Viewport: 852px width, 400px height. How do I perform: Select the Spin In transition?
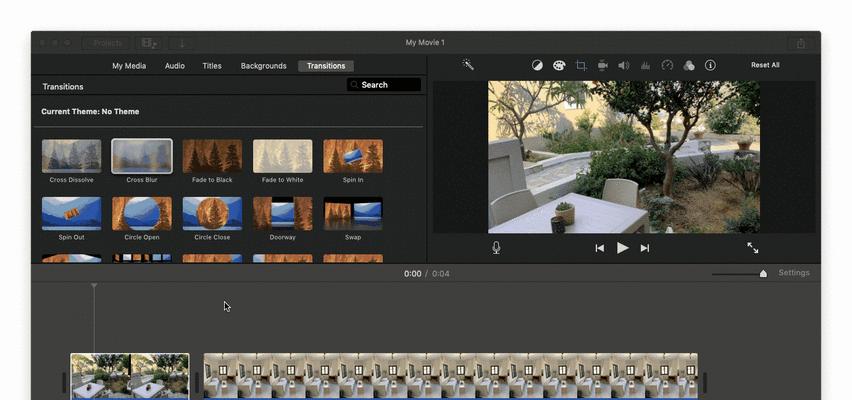[x=353, y=156]
